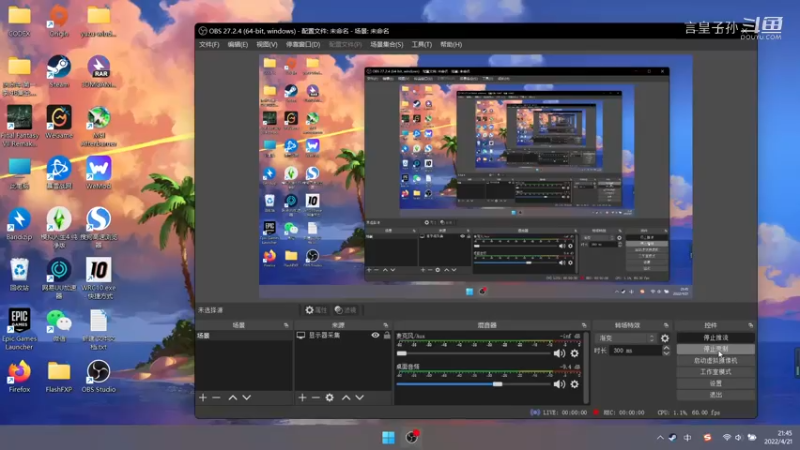Open the 编辑(E) menu
The image size is (800, 450).
(x=237, y=44)
